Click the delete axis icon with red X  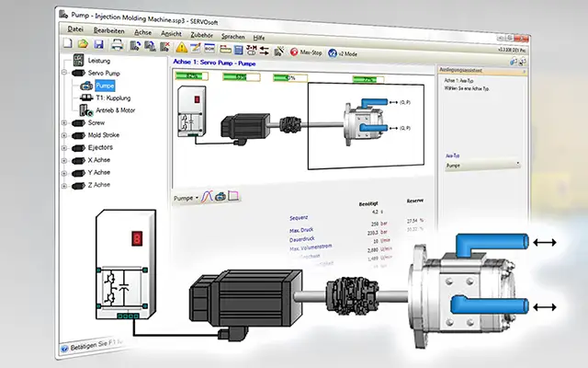(x=165, y=47)
